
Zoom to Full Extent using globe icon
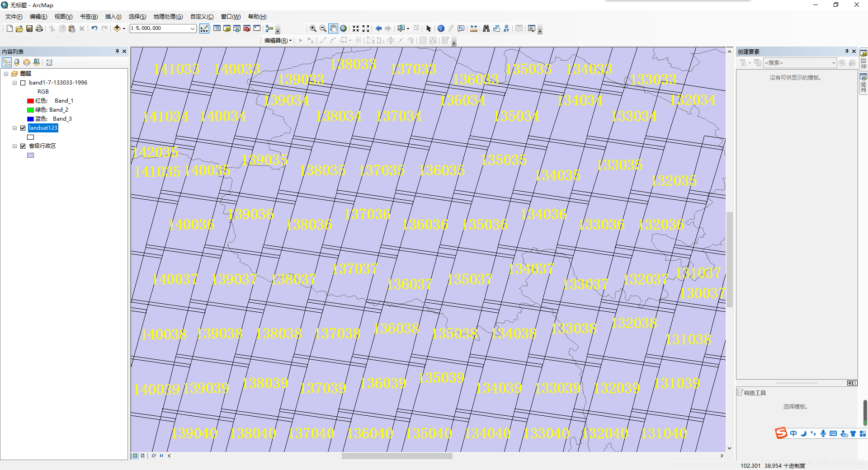tap(344, 28)
